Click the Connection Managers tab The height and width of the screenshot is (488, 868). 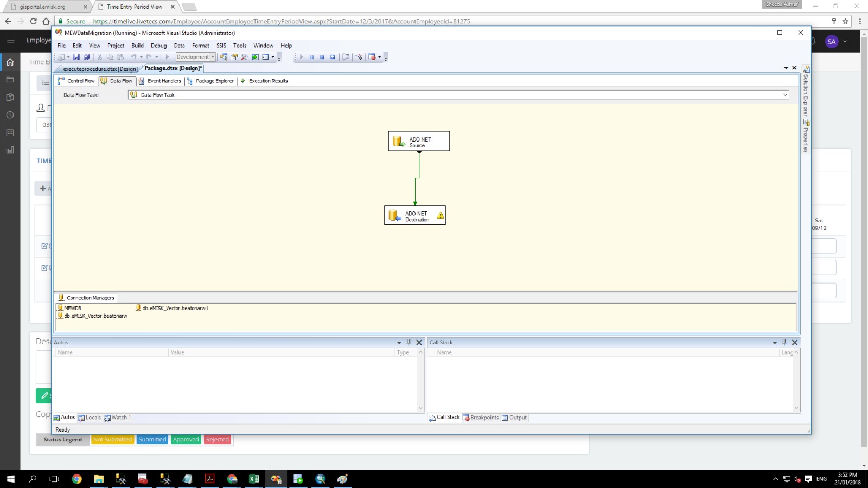(86, 298)
